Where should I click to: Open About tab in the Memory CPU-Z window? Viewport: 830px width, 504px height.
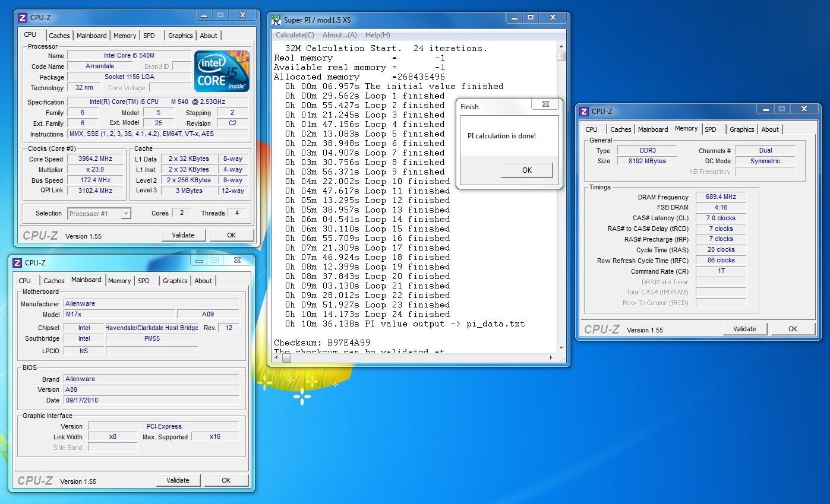(770, 129)
